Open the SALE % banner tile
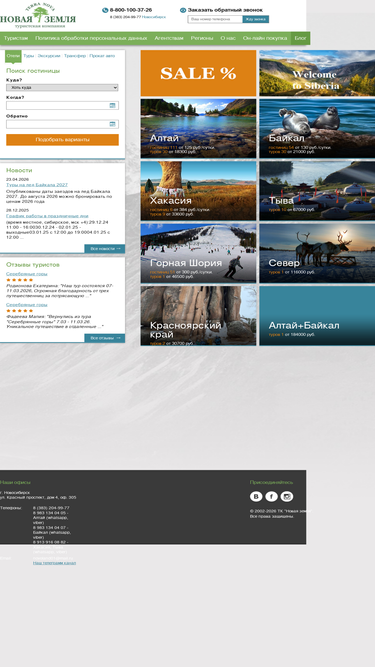This screenshot has height=667, width=375. pos(199,73)
